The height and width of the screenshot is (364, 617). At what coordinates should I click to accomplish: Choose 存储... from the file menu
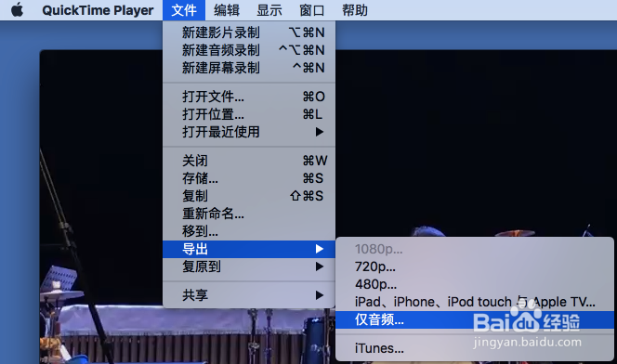[249, 178]
